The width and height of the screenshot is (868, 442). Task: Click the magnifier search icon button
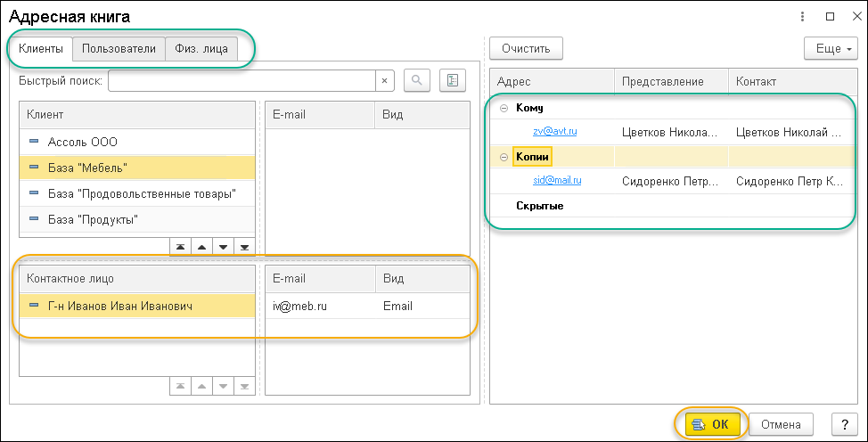[417, 81]
